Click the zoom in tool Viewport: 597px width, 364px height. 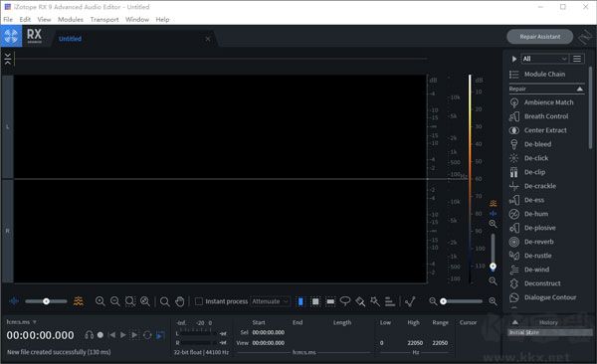[x=100, y=301]
